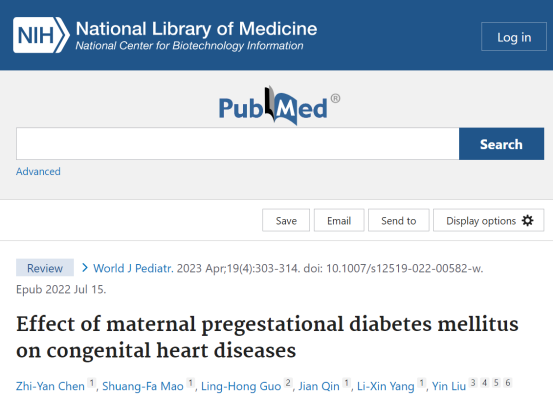Click the NIH logo icon
554x399 pixels.
point(41,35)
